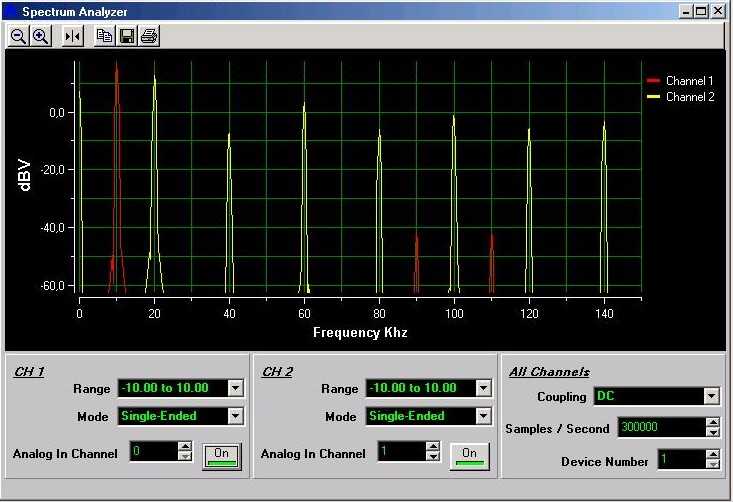
Task: Click the Channel 2 legend label
Action: pos(690,97)
